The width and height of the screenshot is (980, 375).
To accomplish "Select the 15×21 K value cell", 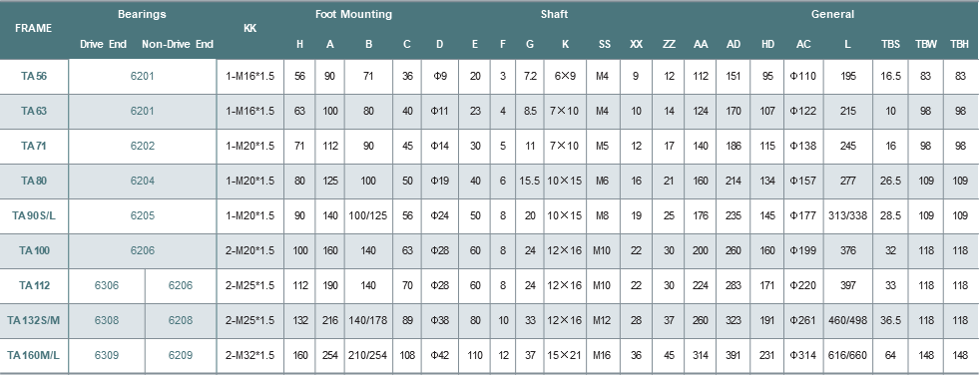I will click(565, 356).
